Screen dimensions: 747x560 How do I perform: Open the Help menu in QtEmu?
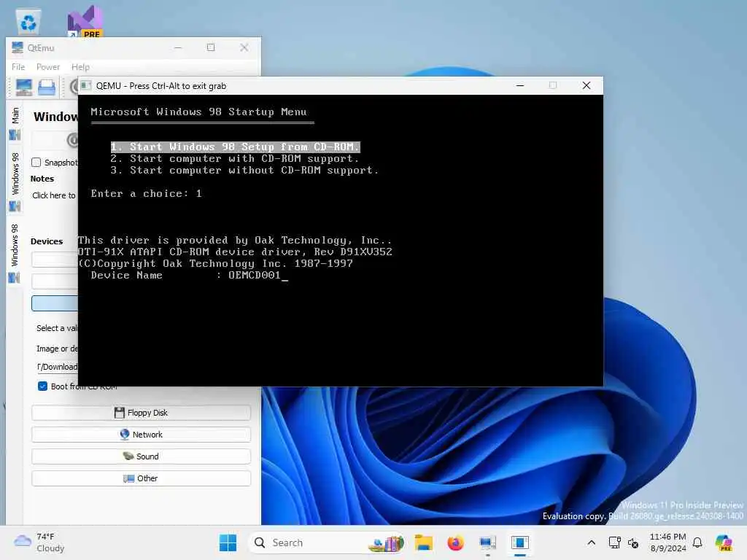coord(80,67)
